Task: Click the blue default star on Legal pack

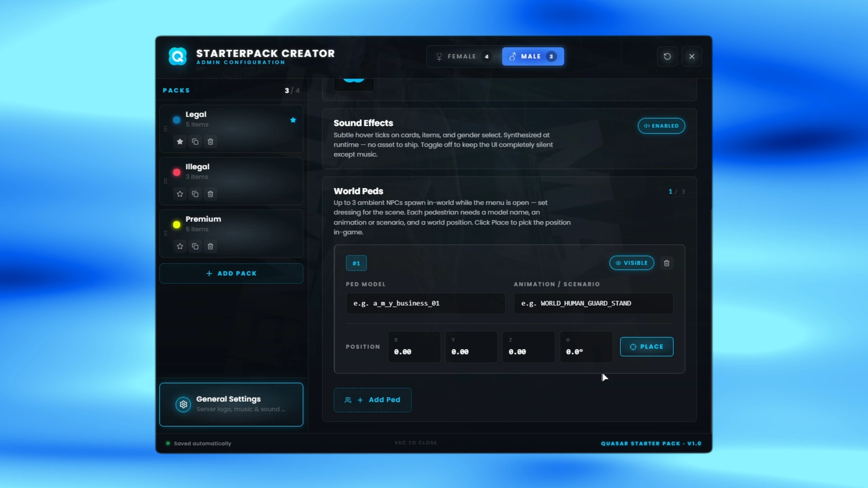Action: (293, 120)
